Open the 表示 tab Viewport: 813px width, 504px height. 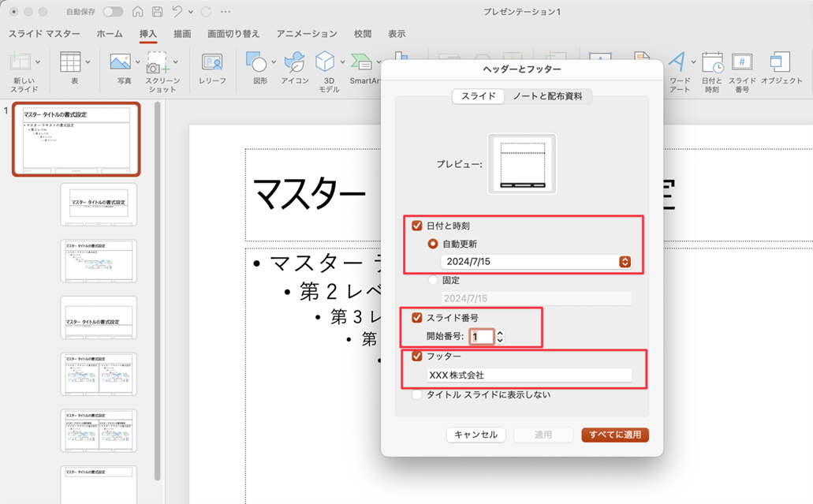tap(397, 34)
